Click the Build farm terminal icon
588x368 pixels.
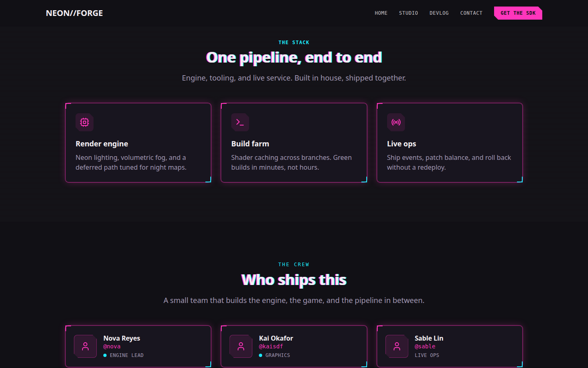coord(240,122)
